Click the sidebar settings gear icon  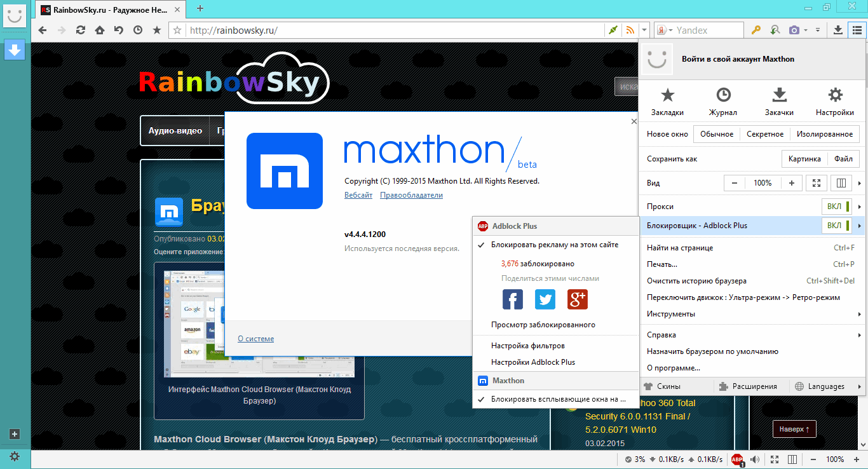15,456
